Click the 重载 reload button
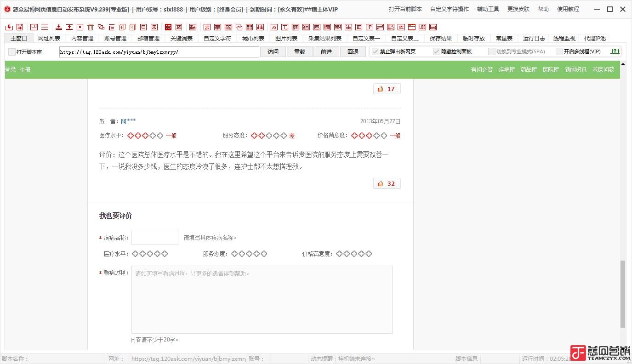Screen dimensions: 632x364 click(300, 51)
